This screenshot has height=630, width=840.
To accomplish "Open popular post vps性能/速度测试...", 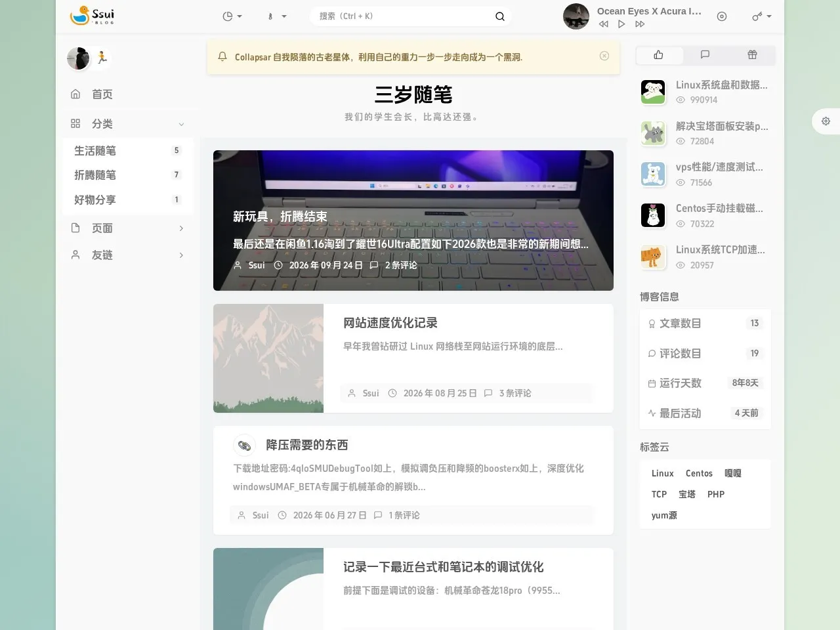I will point(719,167).
